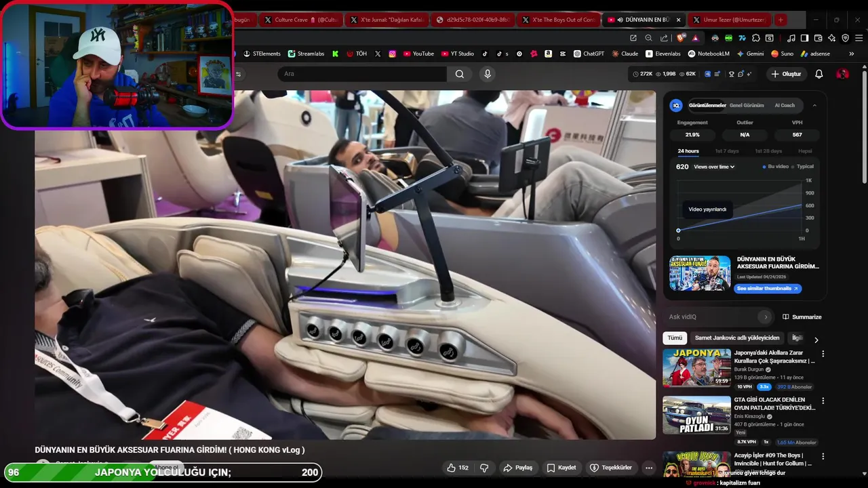Select the 1st 28 days time range
This screenshot has height=488, width=868.
click(768, 151)
